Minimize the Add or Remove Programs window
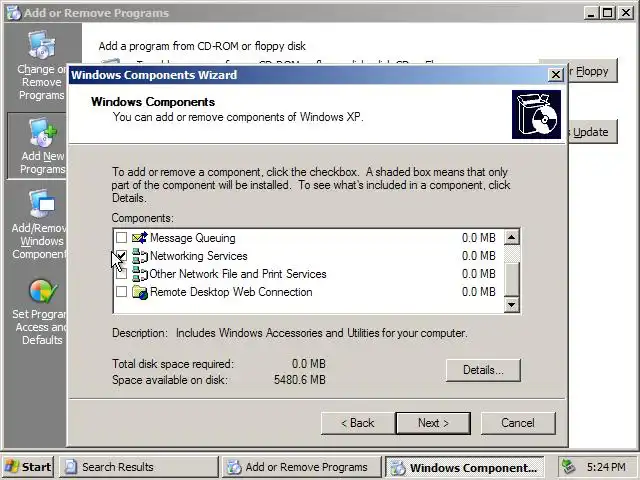Screen dimensions: 640x480 coord(591,13)
